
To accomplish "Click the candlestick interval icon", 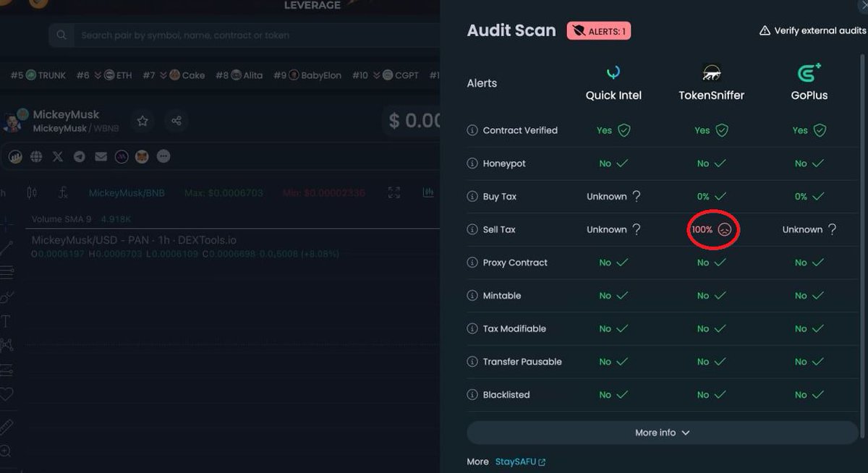I will (x=32, y=193).
